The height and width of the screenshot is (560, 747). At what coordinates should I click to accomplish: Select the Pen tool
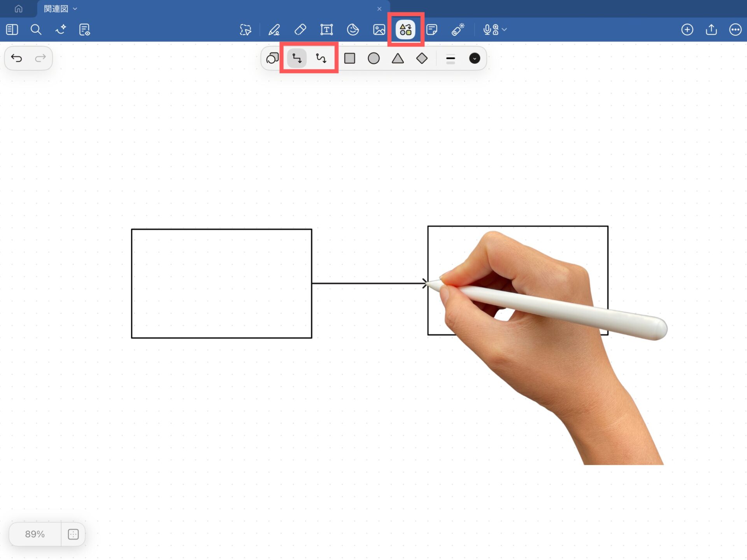coord(274,30)
